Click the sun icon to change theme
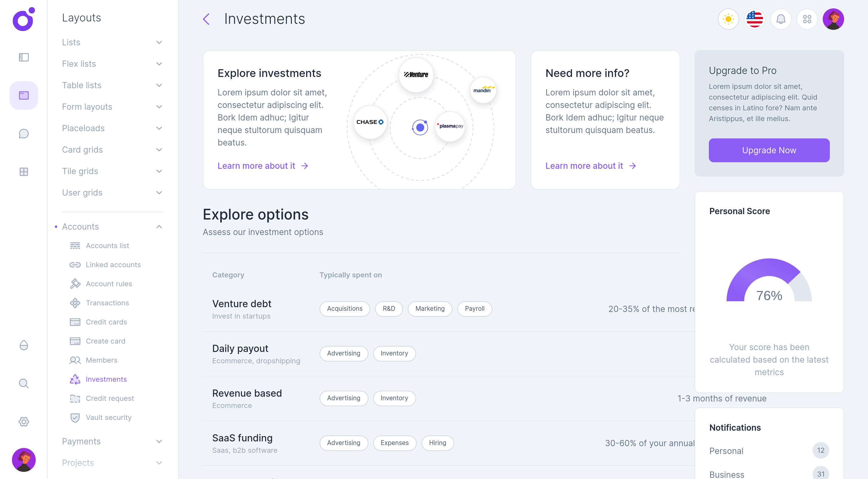 click(728, 19)
